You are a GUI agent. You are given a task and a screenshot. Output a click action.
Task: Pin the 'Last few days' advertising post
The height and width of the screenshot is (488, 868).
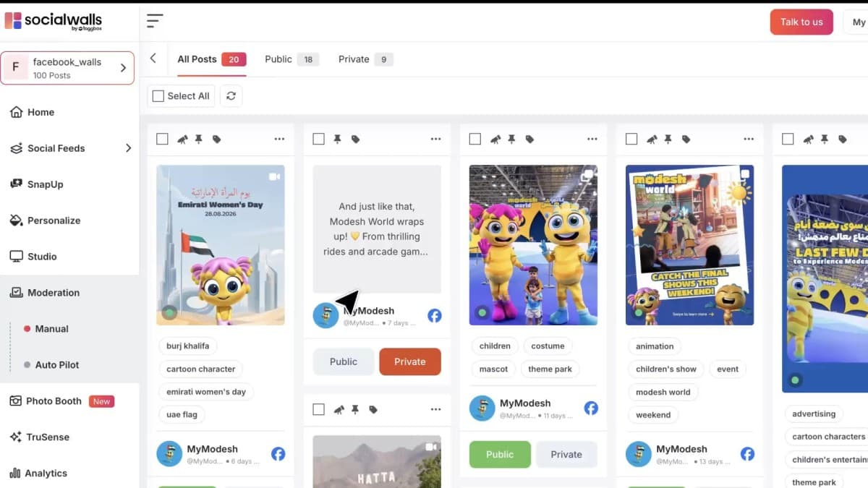[x=824, y=139]
